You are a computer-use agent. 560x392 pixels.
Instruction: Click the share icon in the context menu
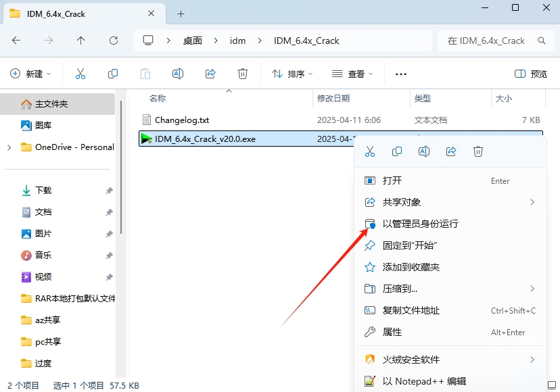(451, 151)
